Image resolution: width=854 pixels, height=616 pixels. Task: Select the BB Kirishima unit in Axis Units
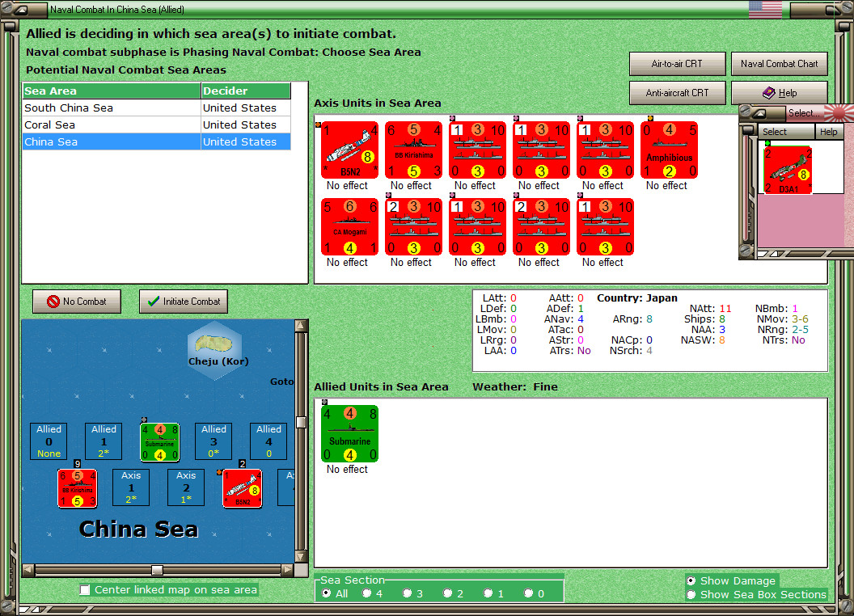coord(413,150)
